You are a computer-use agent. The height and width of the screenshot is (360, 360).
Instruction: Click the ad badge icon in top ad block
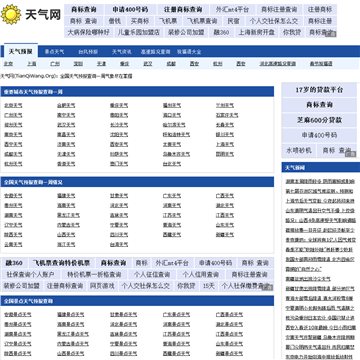click(331, 34)
